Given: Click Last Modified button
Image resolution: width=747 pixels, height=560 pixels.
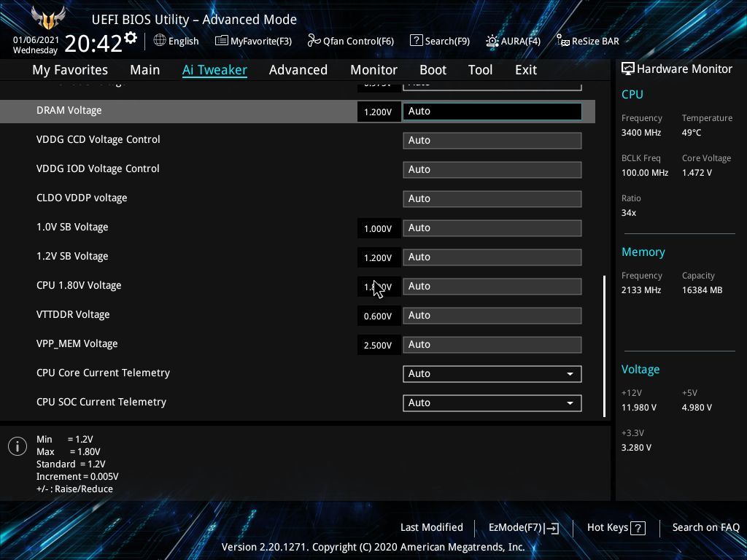Looking at the screenshot, I should point(432,527).
